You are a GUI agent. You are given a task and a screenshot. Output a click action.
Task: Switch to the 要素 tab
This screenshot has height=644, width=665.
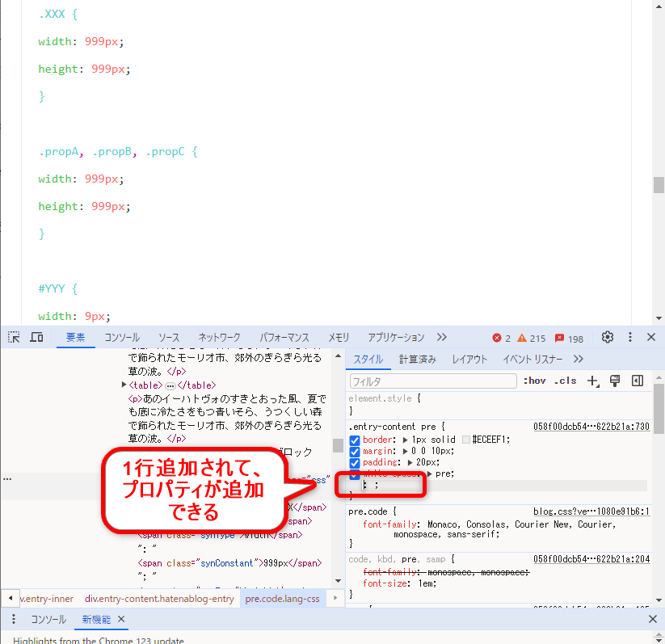75,337
